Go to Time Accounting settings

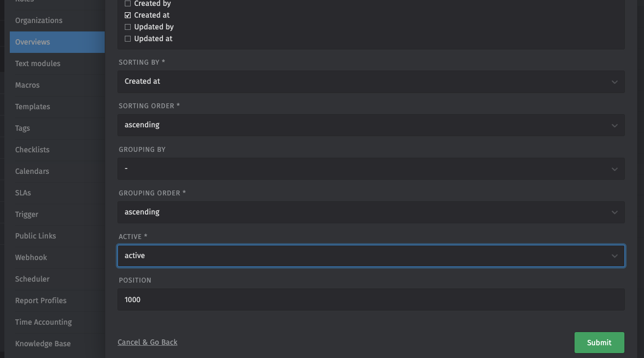(x=43, y=322)
